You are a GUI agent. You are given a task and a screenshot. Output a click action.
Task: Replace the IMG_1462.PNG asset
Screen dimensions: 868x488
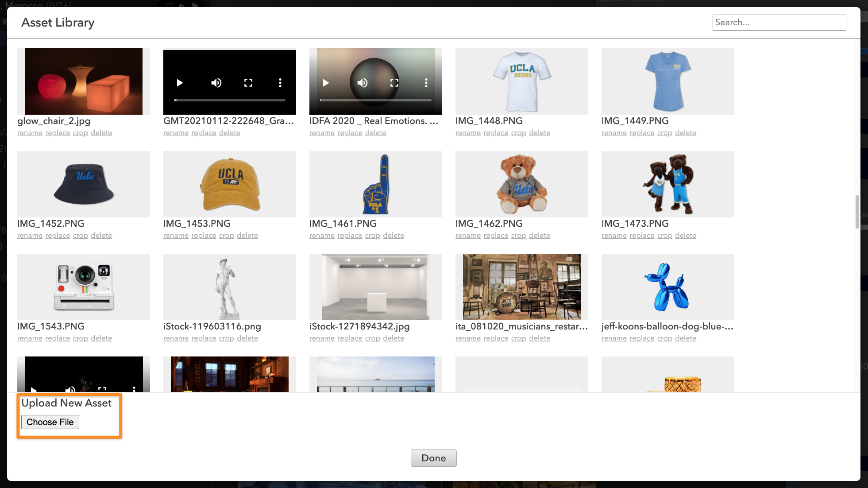(495, 236)
